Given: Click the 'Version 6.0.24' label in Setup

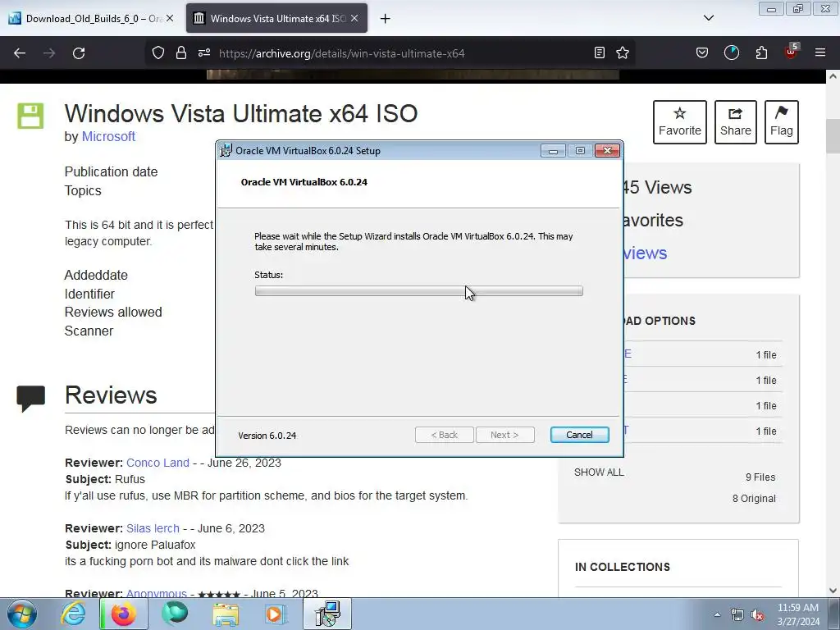Looking at the screenshot, I should click(x=267, y=436).
